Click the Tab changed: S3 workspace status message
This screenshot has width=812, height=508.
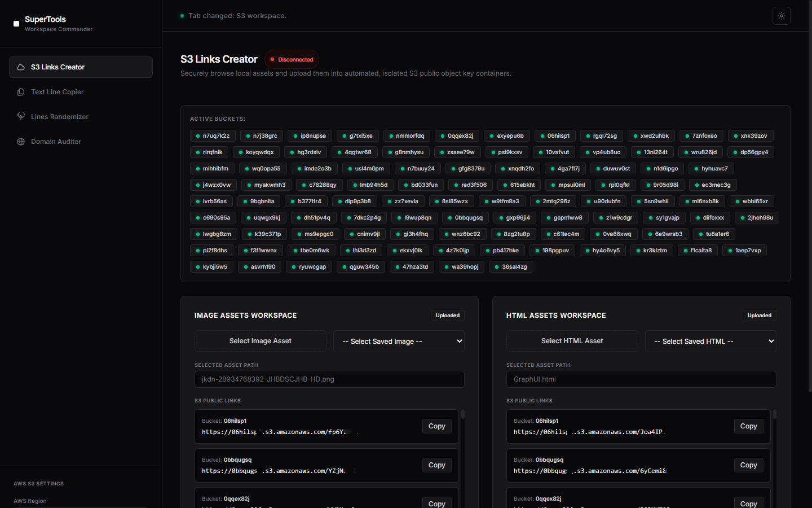pos(237,16)
